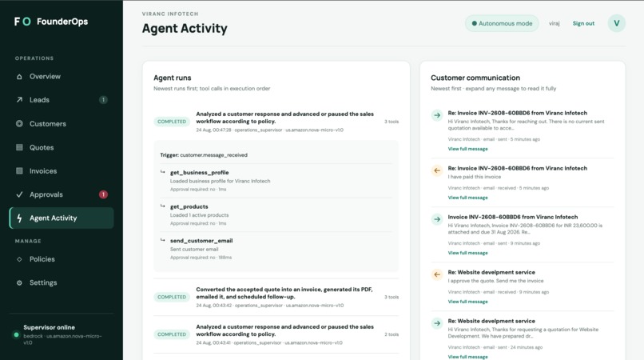The width and height of the screenshot is (644, 360).
Task: Open the Leads page
Action: [62, 100]
